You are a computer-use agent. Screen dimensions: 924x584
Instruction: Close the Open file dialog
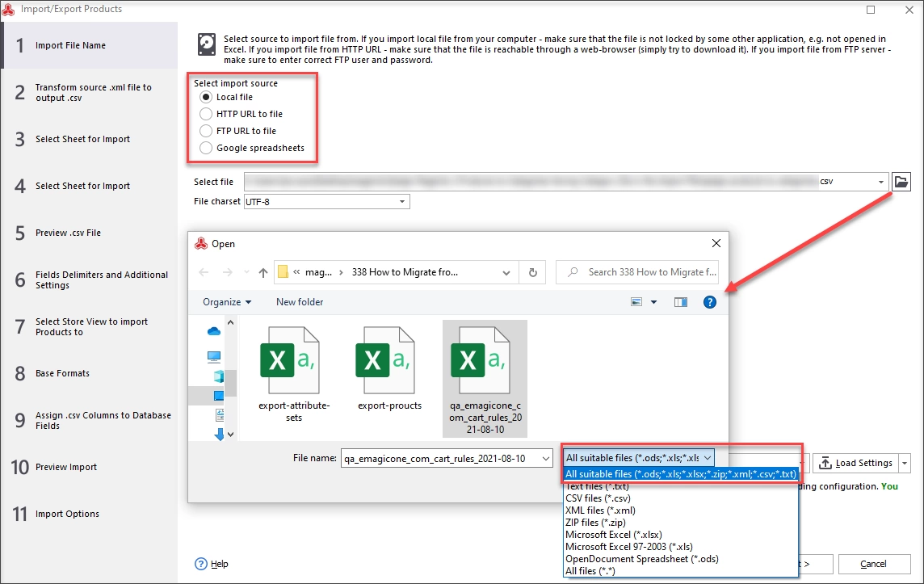coord(716,243)
